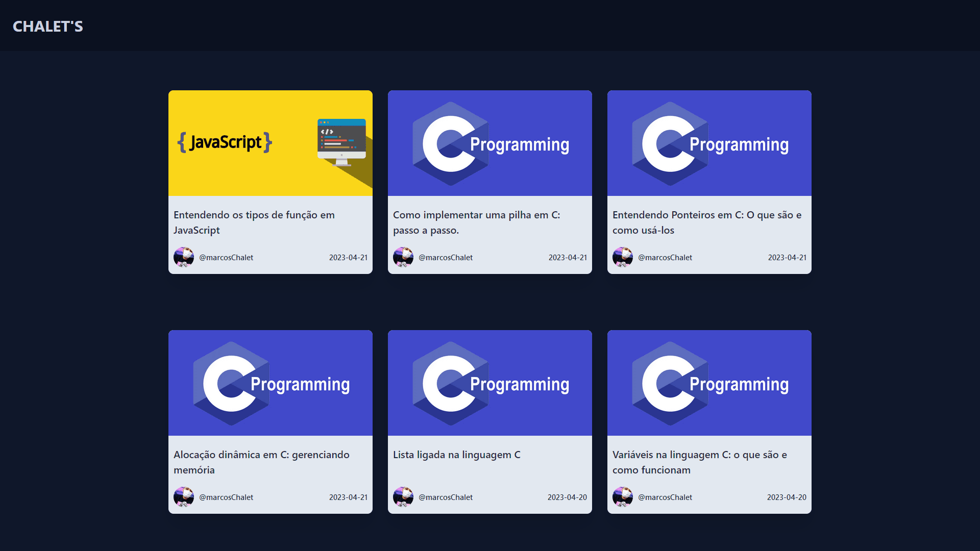The width and height of the screenshot is (980, 551).
Task: Click author avatar on JavaScript function types card
Action: [x=184, y=257]
